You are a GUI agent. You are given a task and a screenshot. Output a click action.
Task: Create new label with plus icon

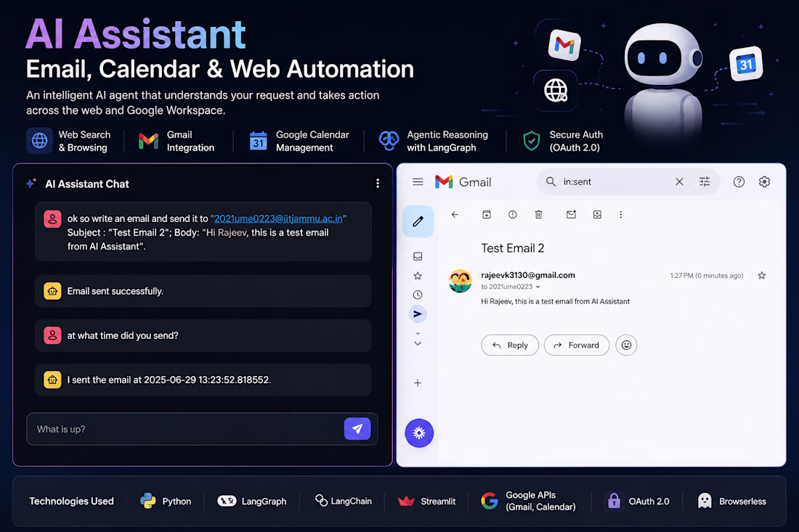click(x=418, y=382)
